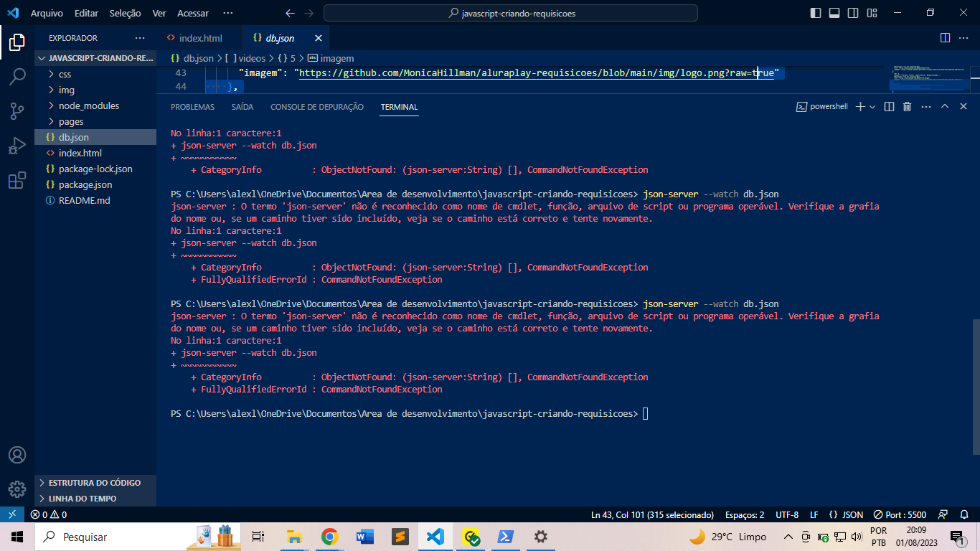The width and height of the screenshot is (980, 551).
Task: Toggle the secondary sidebar visibility
Action: point(853,13)
